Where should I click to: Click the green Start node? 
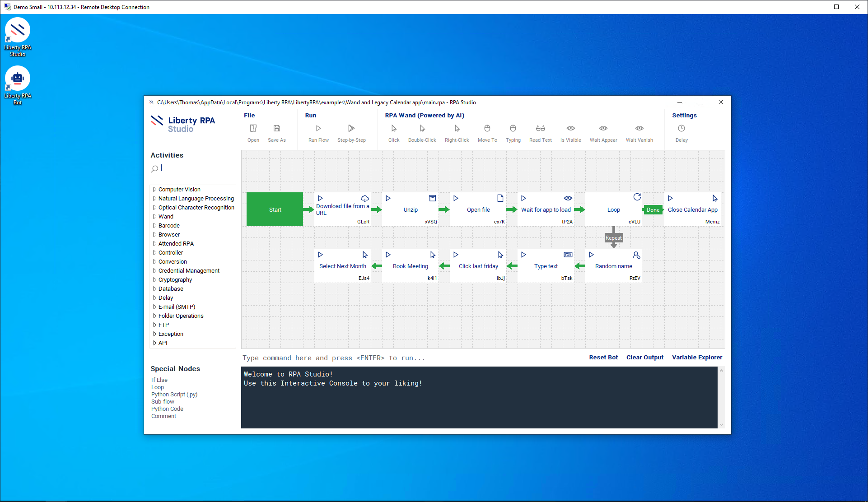tap(275, 209)
